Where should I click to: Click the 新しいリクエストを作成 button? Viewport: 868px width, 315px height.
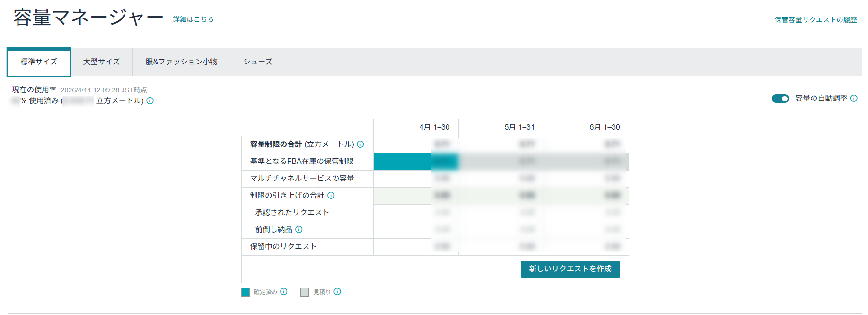570,269
